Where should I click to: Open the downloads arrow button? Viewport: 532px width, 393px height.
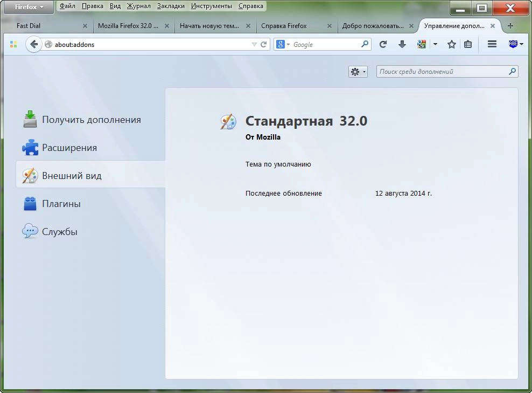point(402,44)
